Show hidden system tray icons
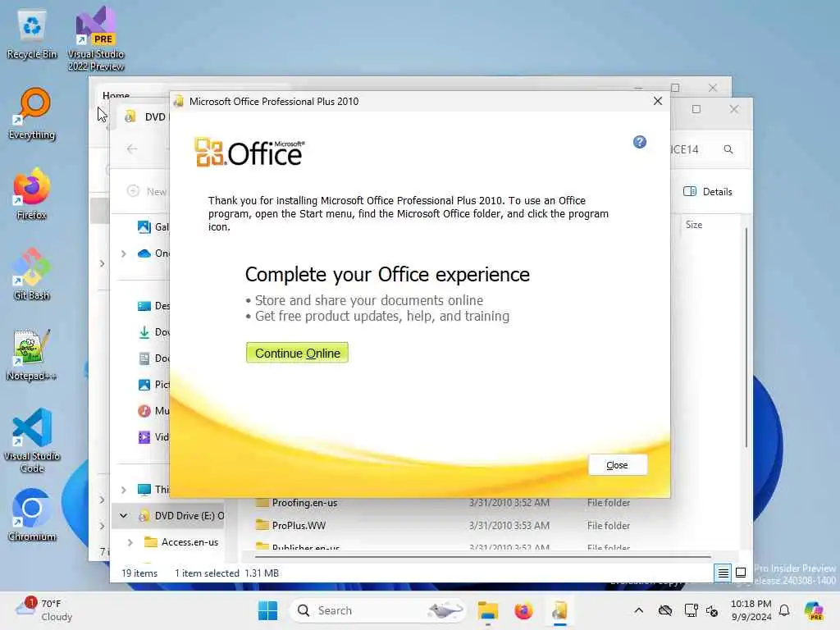840x630 pixels. click(638, 610)
